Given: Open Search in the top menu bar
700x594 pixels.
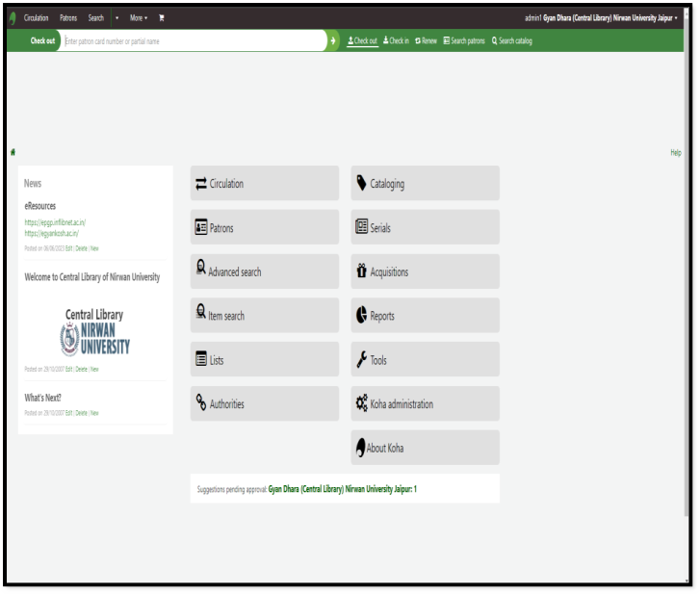Looking at the screenshot, I should click(x=96, y=18).
